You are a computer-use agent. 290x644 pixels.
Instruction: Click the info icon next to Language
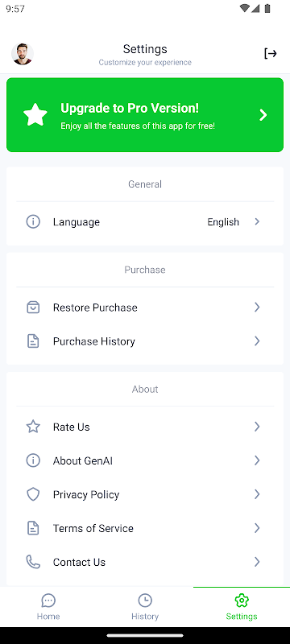tap(33, 222)
